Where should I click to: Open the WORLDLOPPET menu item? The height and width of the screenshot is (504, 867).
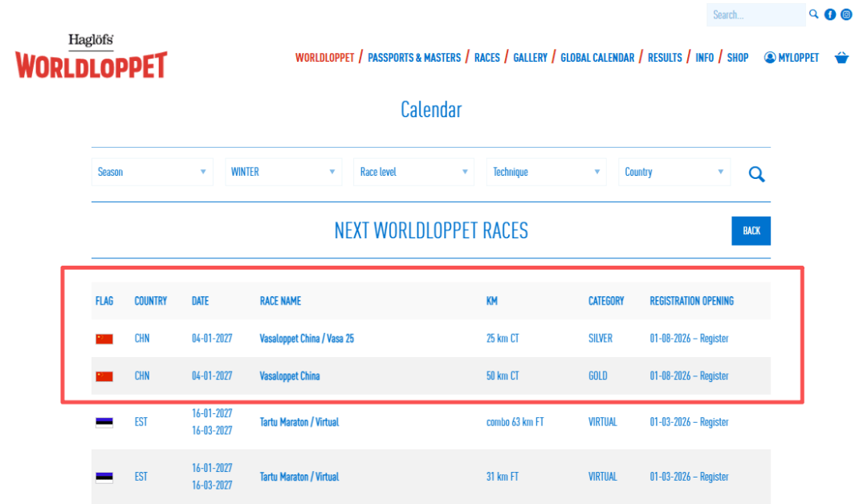tap(324, 58)
